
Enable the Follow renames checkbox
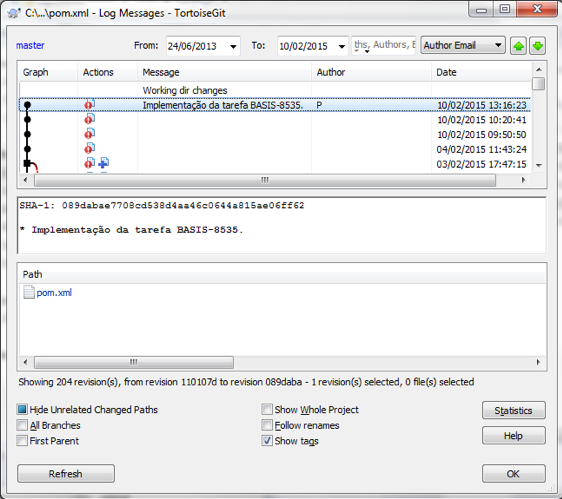[267, 425]
